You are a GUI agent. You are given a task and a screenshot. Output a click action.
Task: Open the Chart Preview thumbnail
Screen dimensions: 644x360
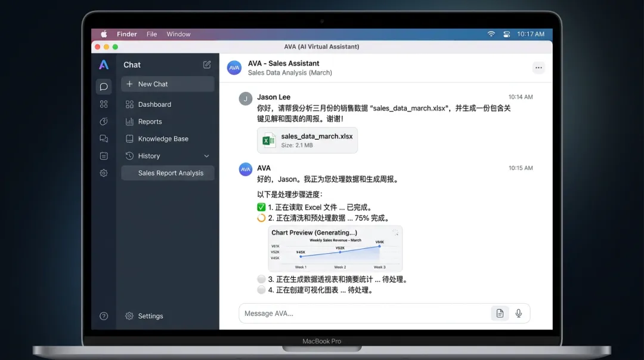pos(335,248)
